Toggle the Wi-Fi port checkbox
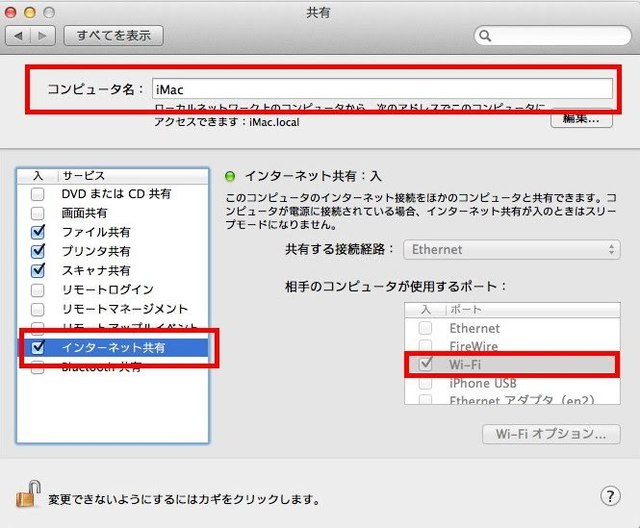Viewport: 640px width, 528px height. tap(426, 364)
